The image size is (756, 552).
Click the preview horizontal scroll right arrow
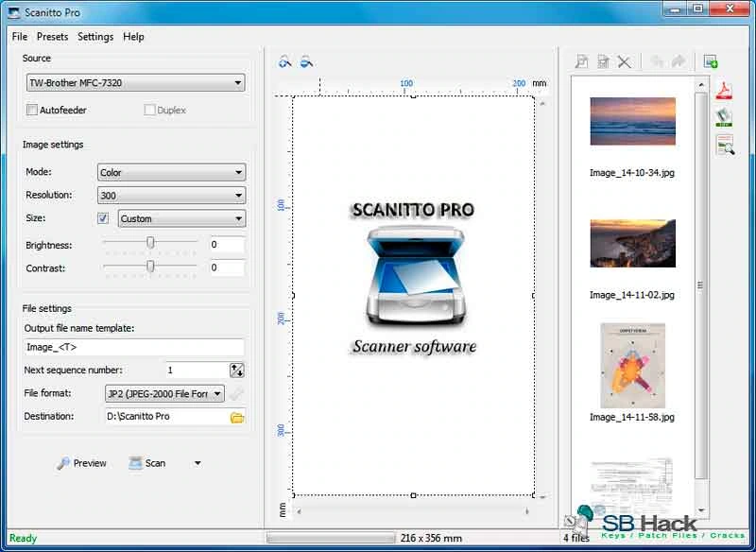527,511
